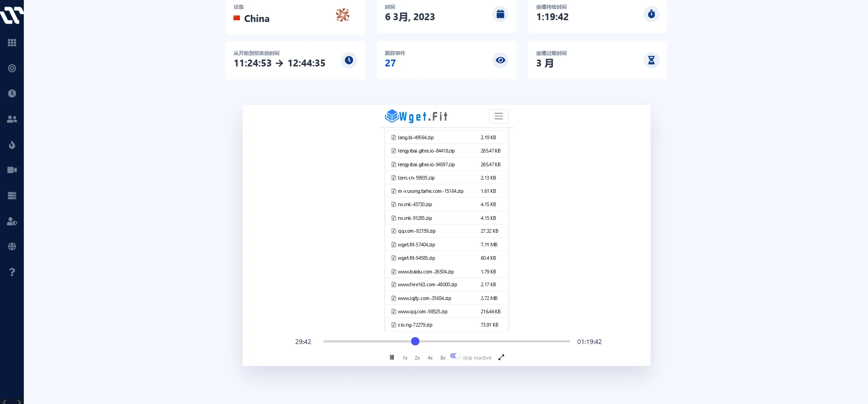
Task: Open the question mark help icon
Action: pos(12,272)
